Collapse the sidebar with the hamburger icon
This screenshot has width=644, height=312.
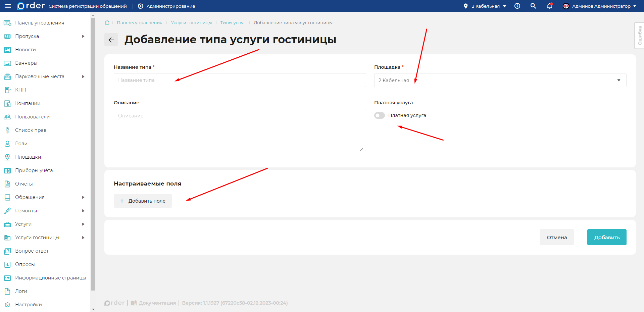pos(8,6)
